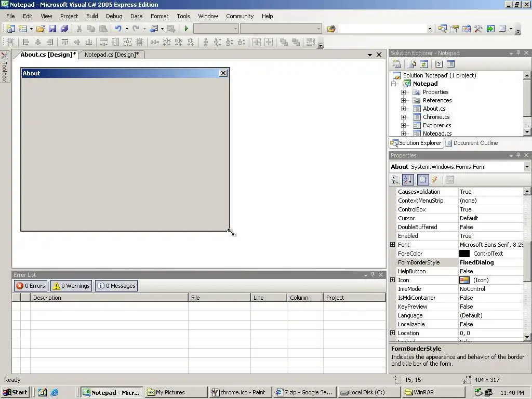Click the ForeColor black color swatch
The image size is (532, 399).
point(464,254)
